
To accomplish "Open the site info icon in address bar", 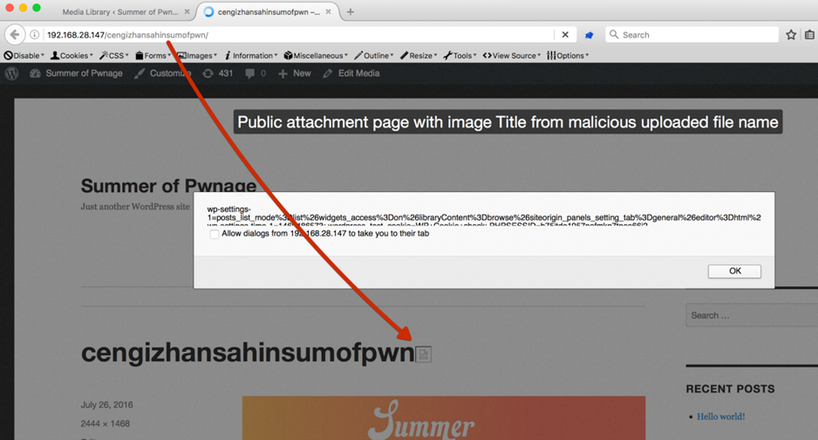I will [x=34, y=35].
